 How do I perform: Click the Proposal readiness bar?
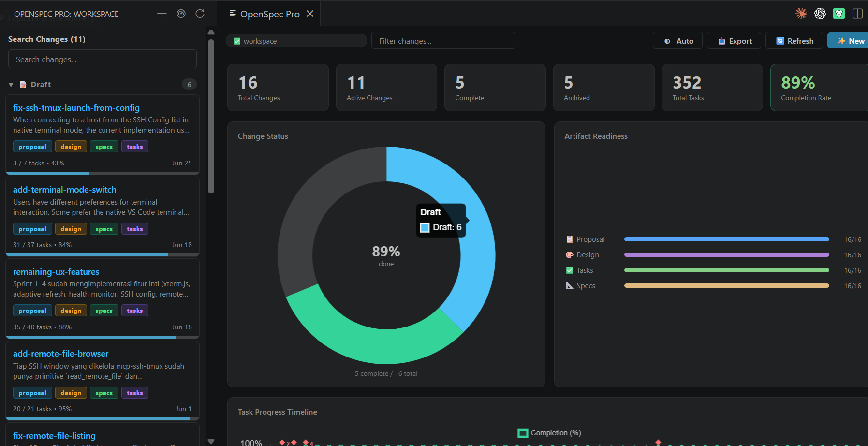(726, 239)
